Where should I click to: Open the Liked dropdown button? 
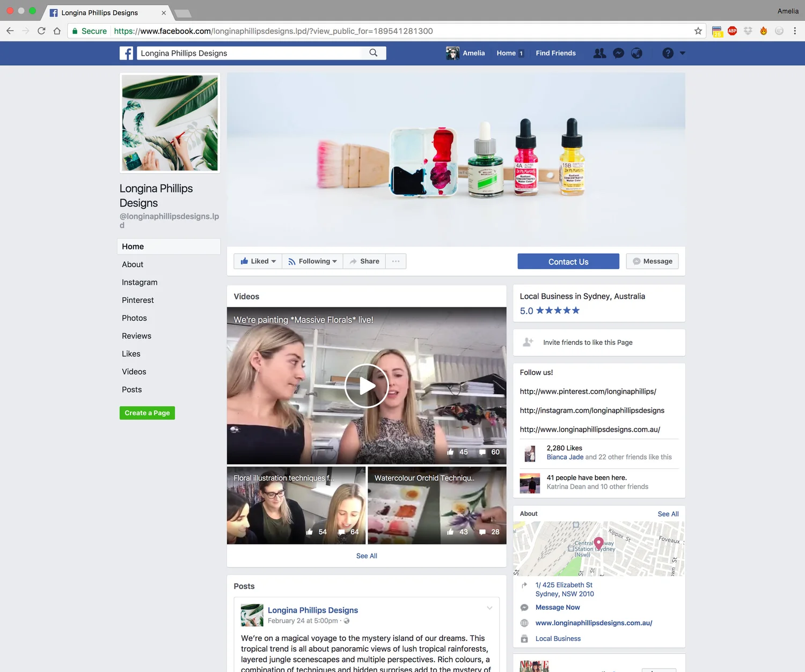click(x=258, y=261)
